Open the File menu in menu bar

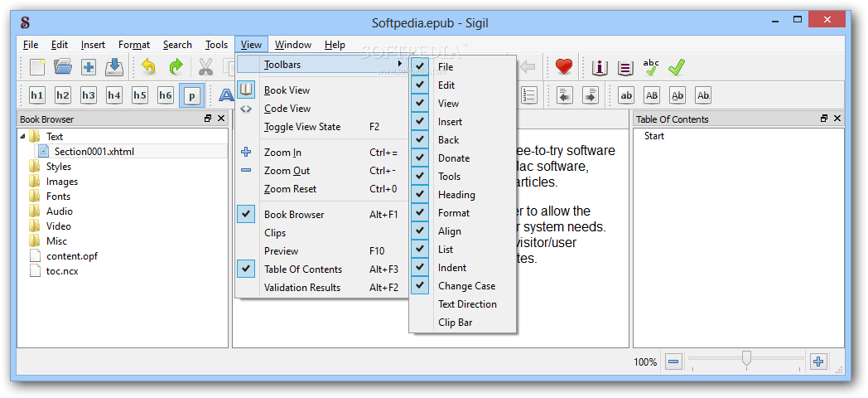(x=31, y=45)
